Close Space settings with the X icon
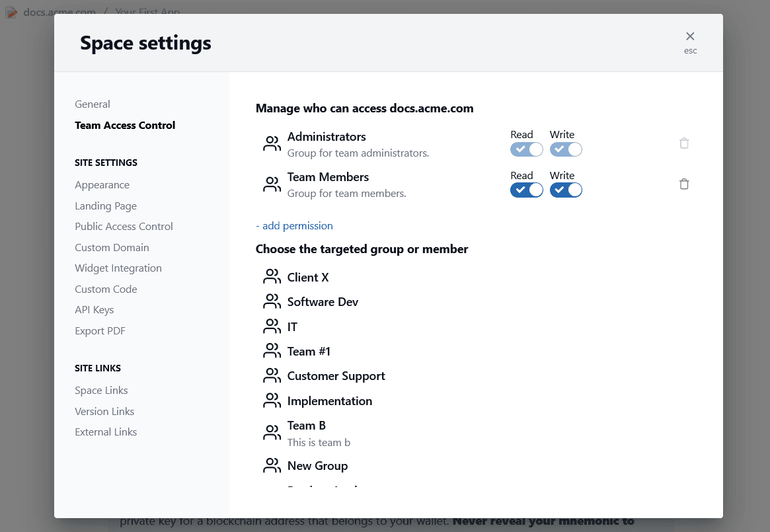The height and width of the screenshot is (532, 770). [x=690, y=36]
